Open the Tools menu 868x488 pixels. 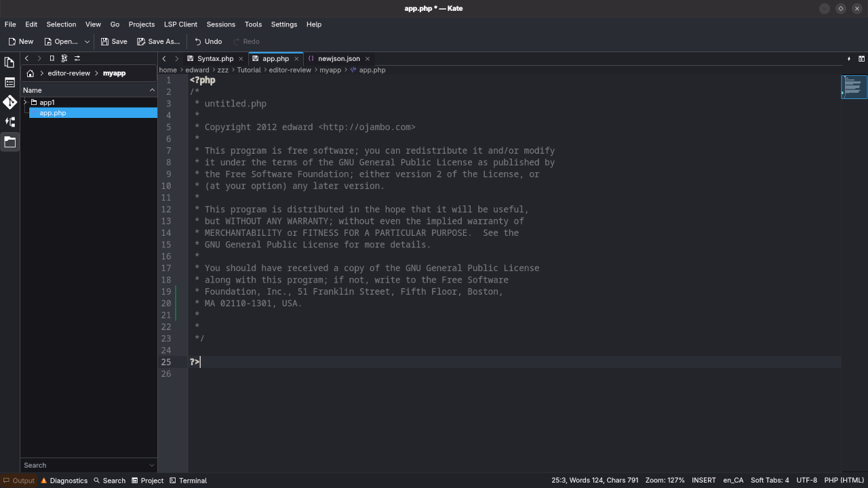tap(253, 24)
